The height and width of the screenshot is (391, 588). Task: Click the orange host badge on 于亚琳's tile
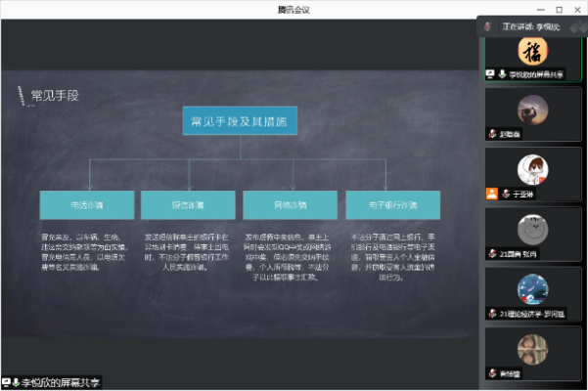coord(491,194)
